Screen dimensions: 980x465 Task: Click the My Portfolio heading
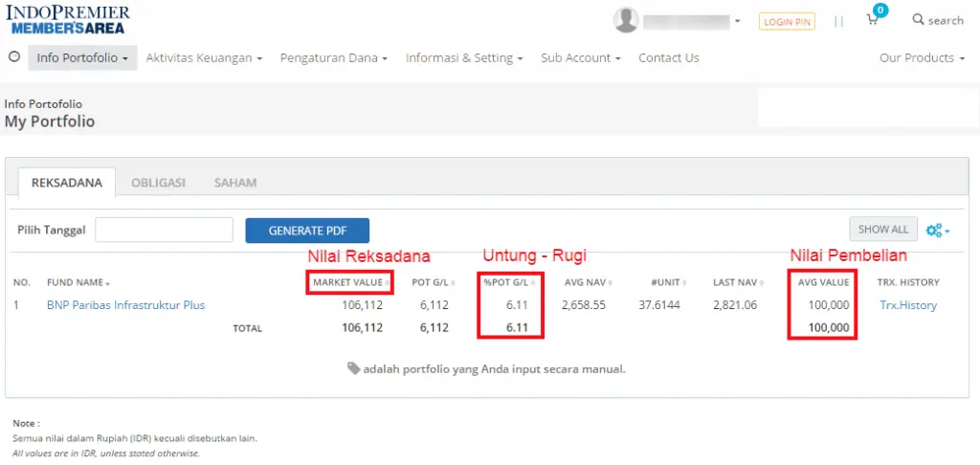(50, 122)
